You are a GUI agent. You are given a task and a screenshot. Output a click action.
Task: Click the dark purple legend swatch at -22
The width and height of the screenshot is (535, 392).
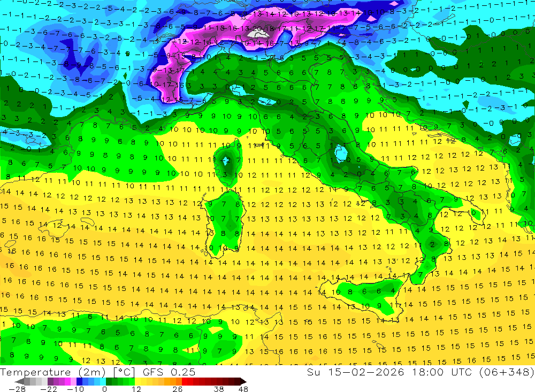click(x=50, y=381)
